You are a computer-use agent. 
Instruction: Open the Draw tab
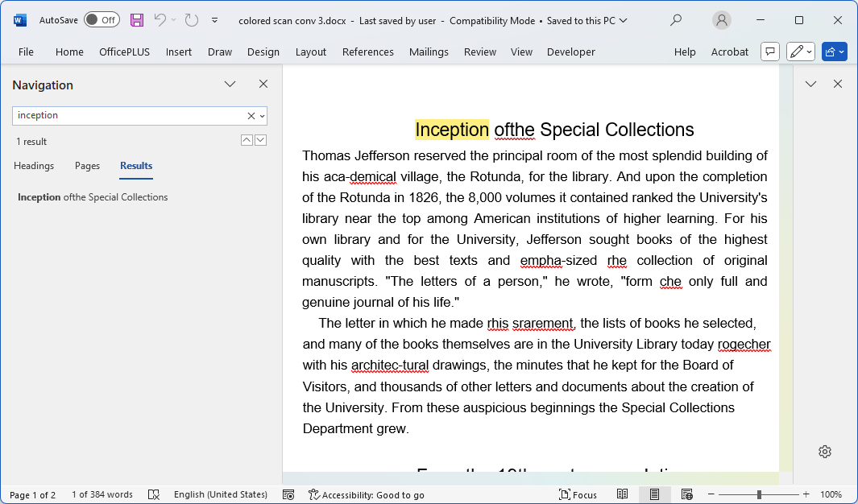coord(219,52)
